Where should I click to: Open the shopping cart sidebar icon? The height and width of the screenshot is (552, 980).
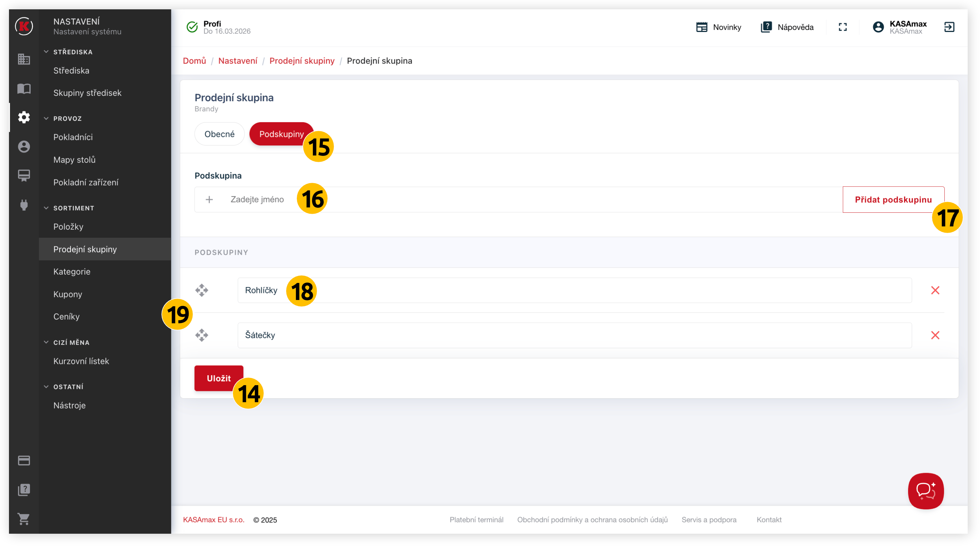[24, 518]
